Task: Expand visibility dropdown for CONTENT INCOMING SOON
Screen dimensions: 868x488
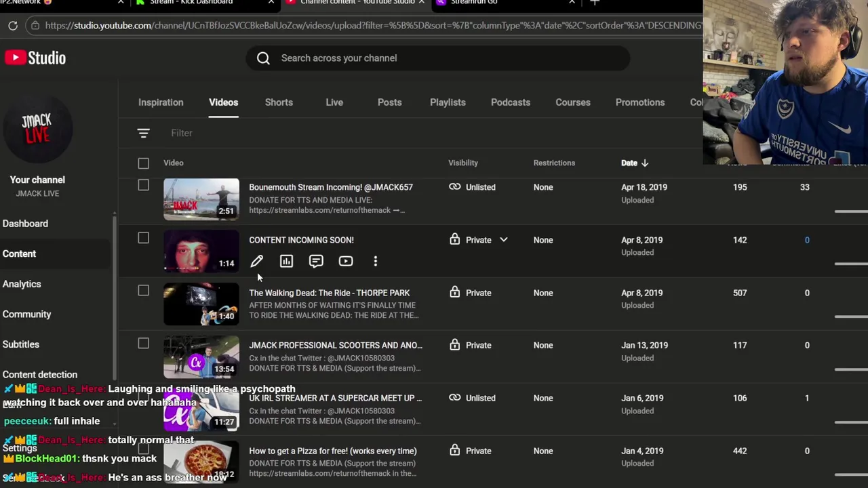Action: coord(504,240)
